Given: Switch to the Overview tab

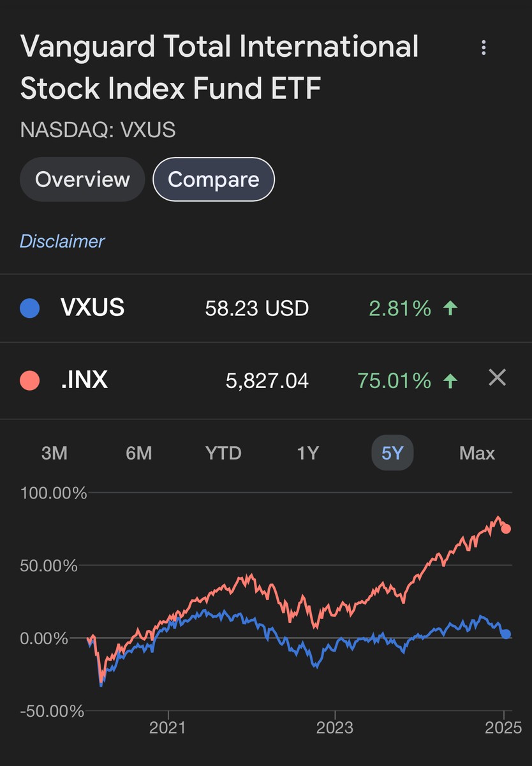Looking at the screenshot, I should tap(82, 179).
